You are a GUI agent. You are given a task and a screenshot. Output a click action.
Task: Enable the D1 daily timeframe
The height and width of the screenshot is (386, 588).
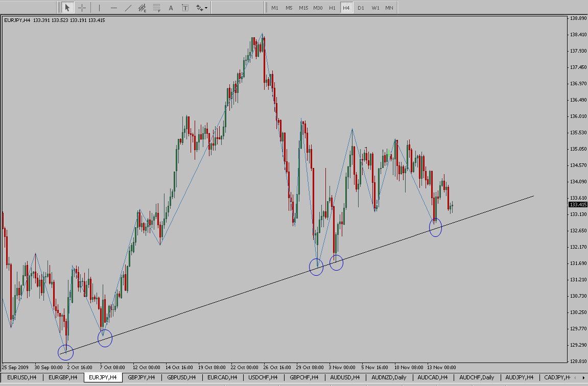pos(361,8)
